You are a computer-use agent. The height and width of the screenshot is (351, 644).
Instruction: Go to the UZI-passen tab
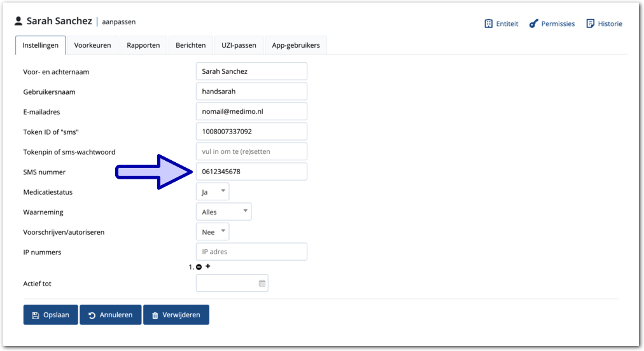point(239,45)
